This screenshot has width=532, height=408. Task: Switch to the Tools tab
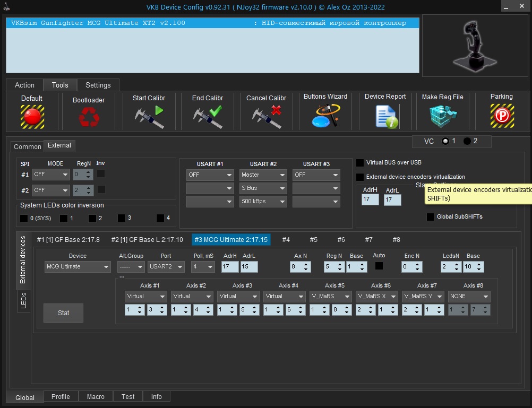[60, 85]
